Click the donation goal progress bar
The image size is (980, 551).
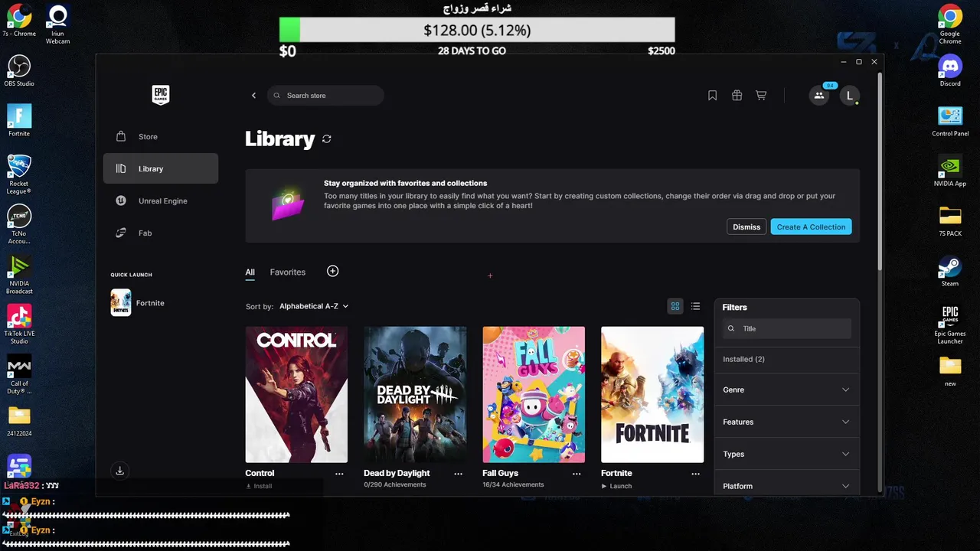point(477,30)
